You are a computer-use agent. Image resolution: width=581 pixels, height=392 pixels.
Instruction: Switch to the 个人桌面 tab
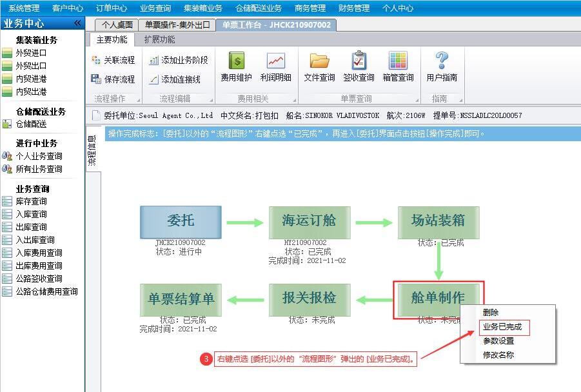pos(117,25)
